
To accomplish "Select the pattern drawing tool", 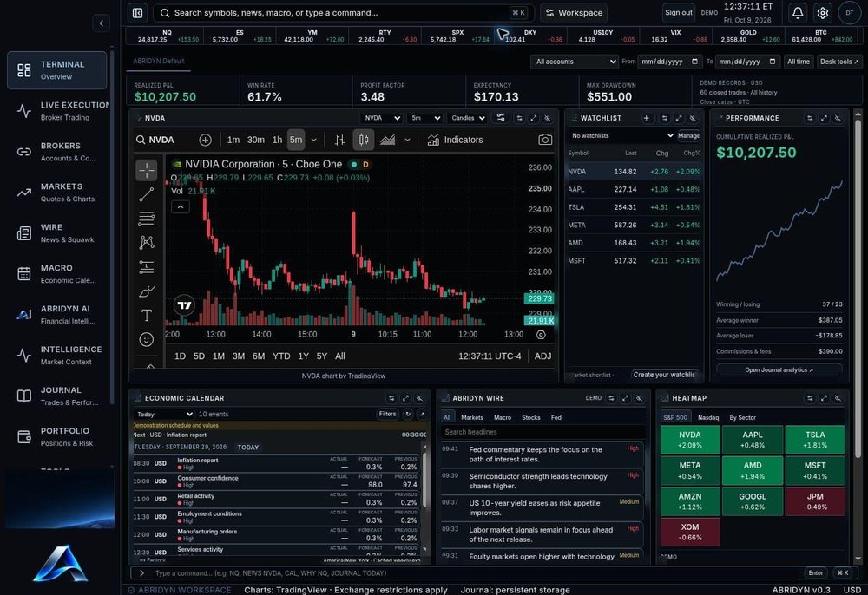I will coord(147,242).
